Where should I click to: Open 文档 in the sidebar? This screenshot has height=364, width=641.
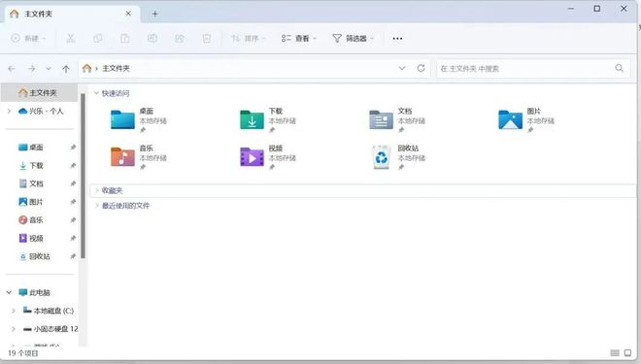point(31,183)
